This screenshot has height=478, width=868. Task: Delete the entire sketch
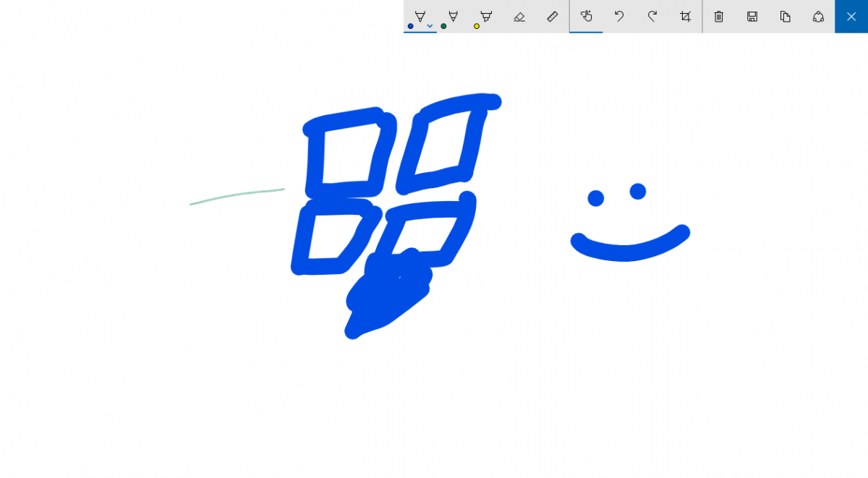click(718, 16)
